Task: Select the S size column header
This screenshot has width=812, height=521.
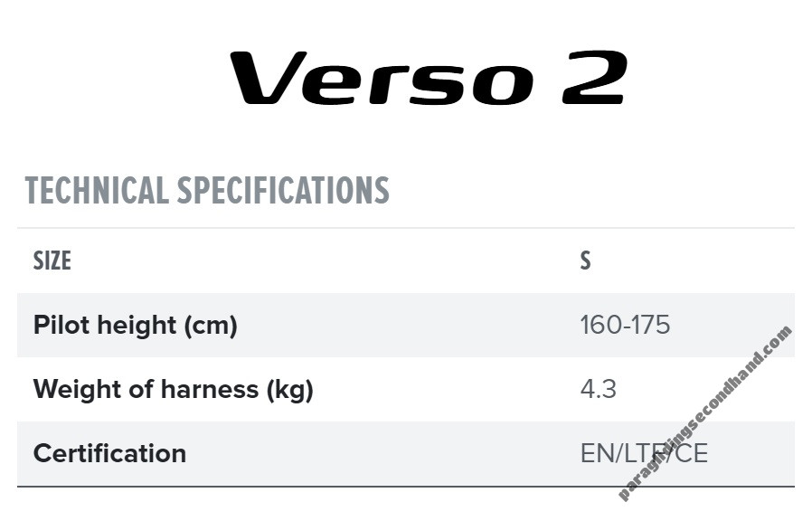Action: (585, 260)
